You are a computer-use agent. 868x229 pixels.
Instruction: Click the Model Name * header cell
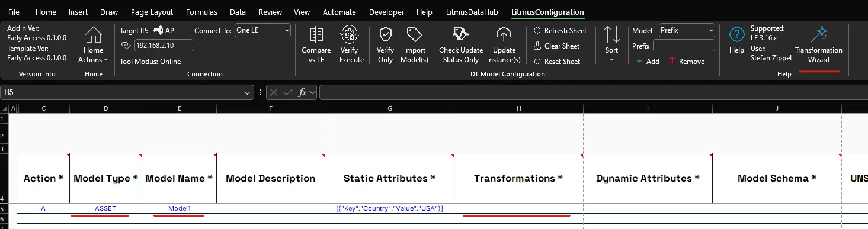click(180, 178)
